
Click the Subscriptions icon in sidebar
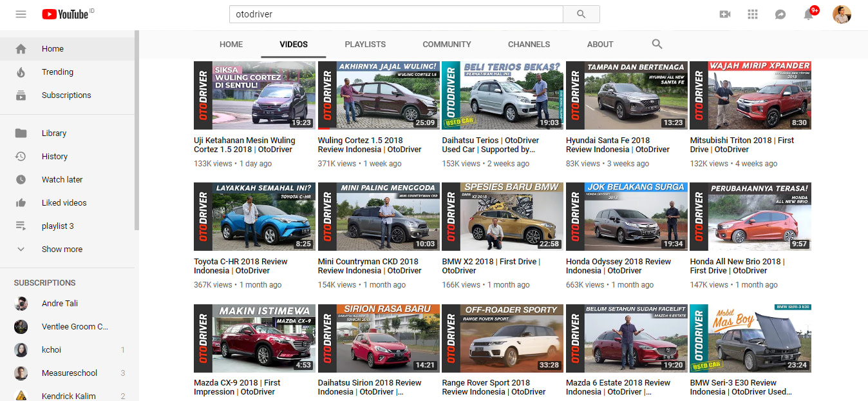click(x=21, y=95)
